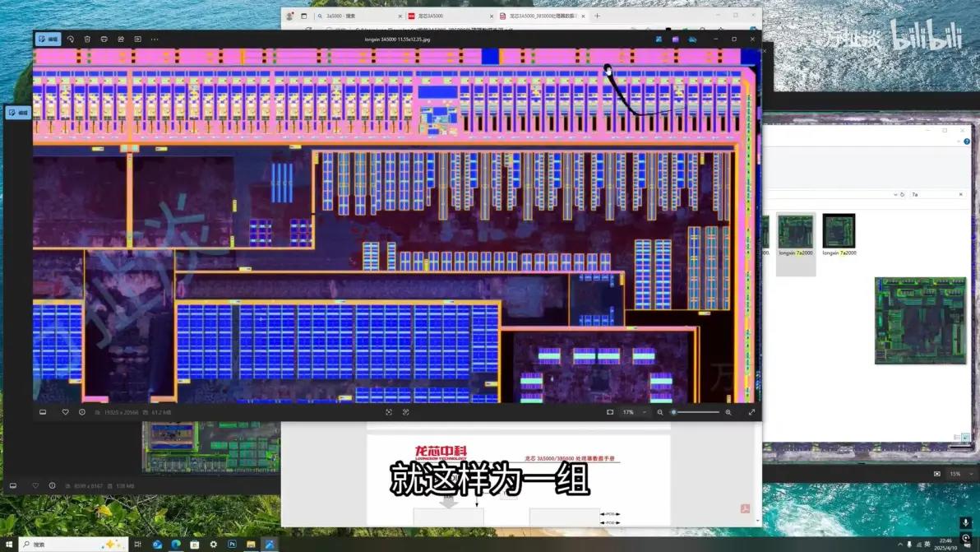Show file info in the back Photos window
The image size is (980, 552).
[52, 485]
